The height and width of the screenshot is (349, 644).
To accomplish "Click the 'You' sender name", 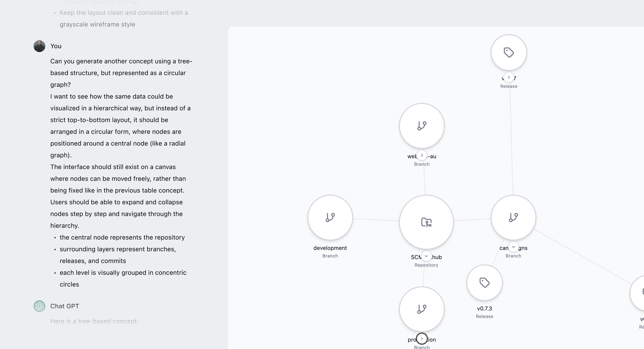I will pyautogui.click(x=56, y=46).
